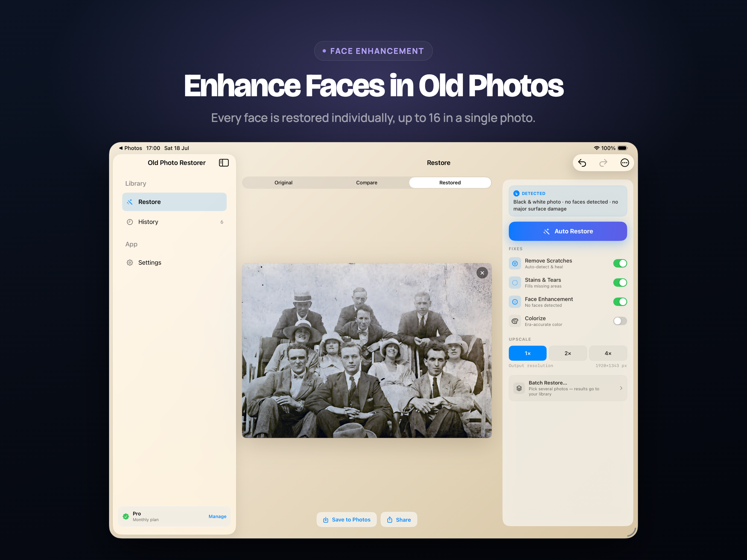747x560 pixels.
Task: Click the undo arrow icon
Action: tap(582, 163)
